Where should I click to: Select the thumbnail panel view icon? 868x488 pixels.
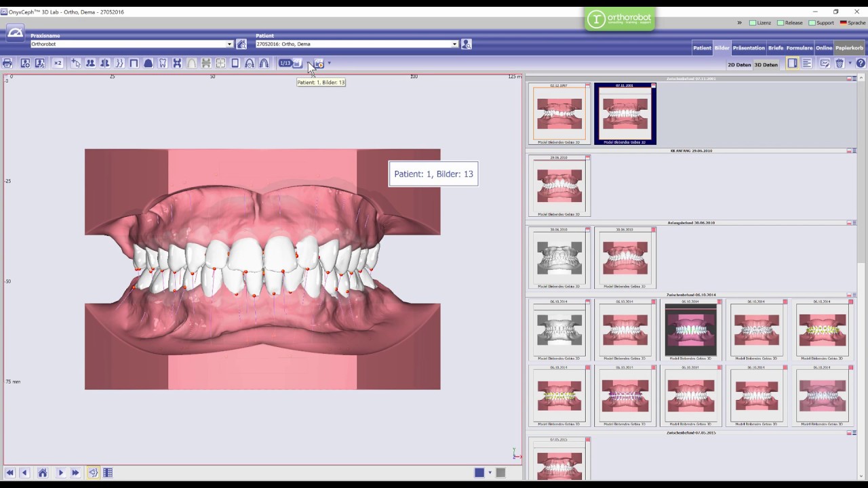(792, 63)
